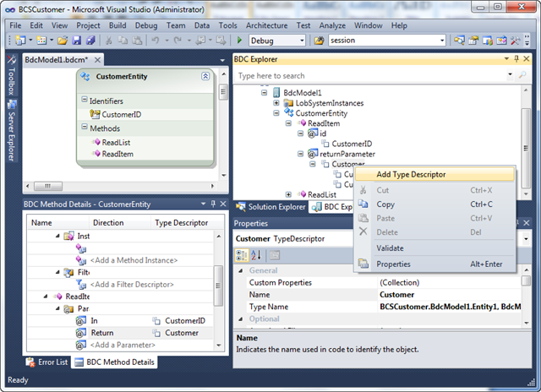Click the Categorized view button in Properties

click(x=241, y=255)
